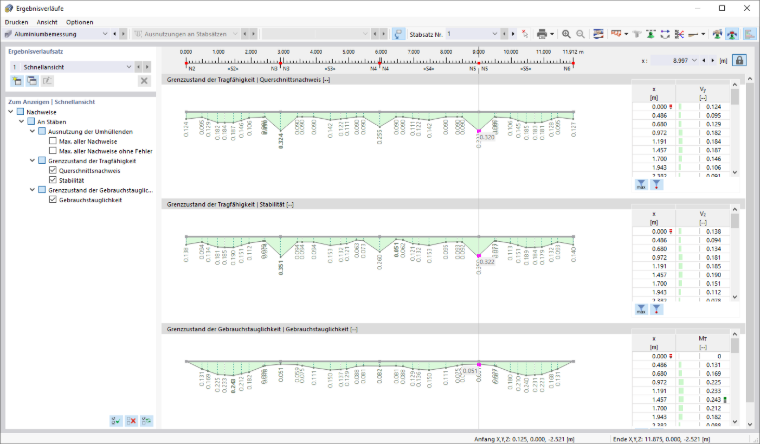Click the grey support/filter funnel icon
The height and width of the screenshot is (444, 760).
637,34
